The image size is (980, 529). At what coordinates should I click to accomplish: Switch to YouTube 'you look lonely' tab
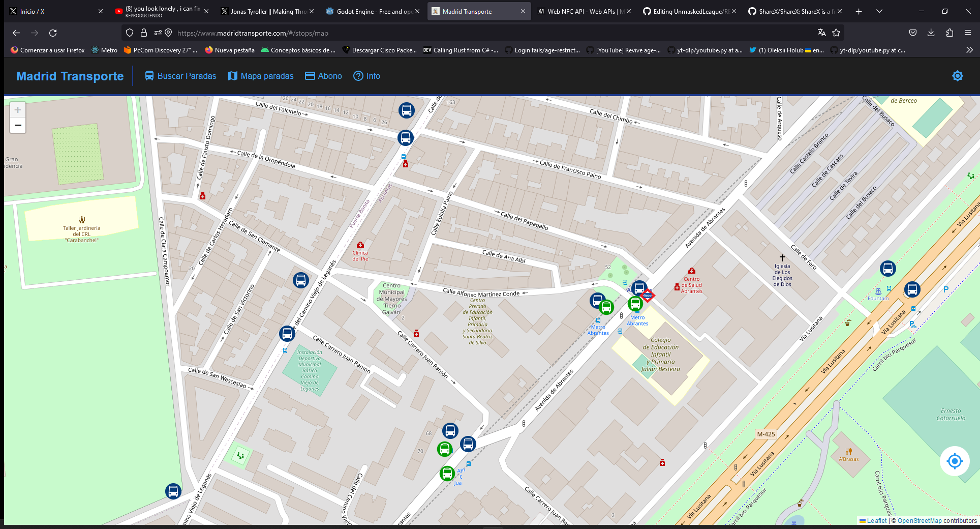point(162,11)
